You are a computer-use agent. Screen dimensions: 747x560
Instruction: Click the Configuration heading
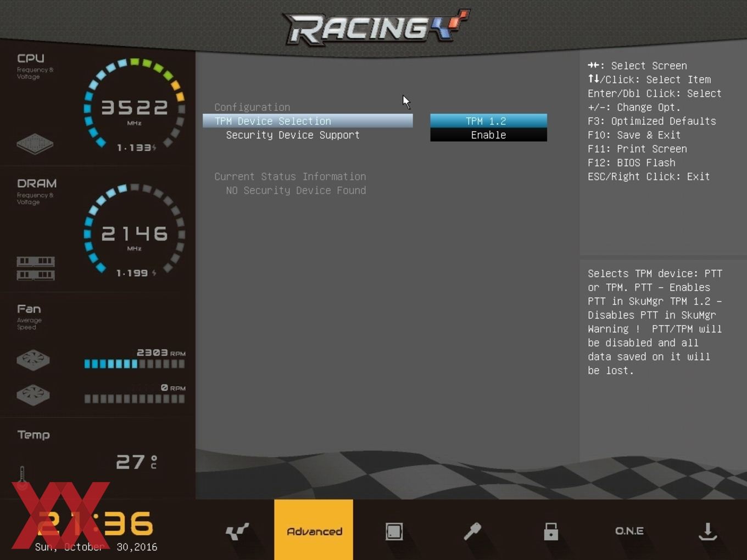tap(252, 107)
